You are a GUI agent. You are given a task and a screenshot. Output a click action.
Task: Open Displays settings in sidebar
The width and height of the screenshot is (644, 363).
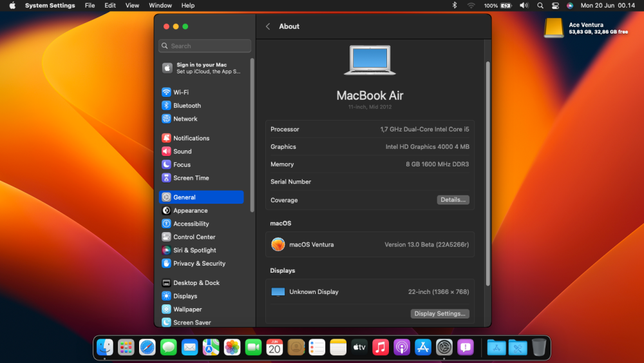point(201,296)
